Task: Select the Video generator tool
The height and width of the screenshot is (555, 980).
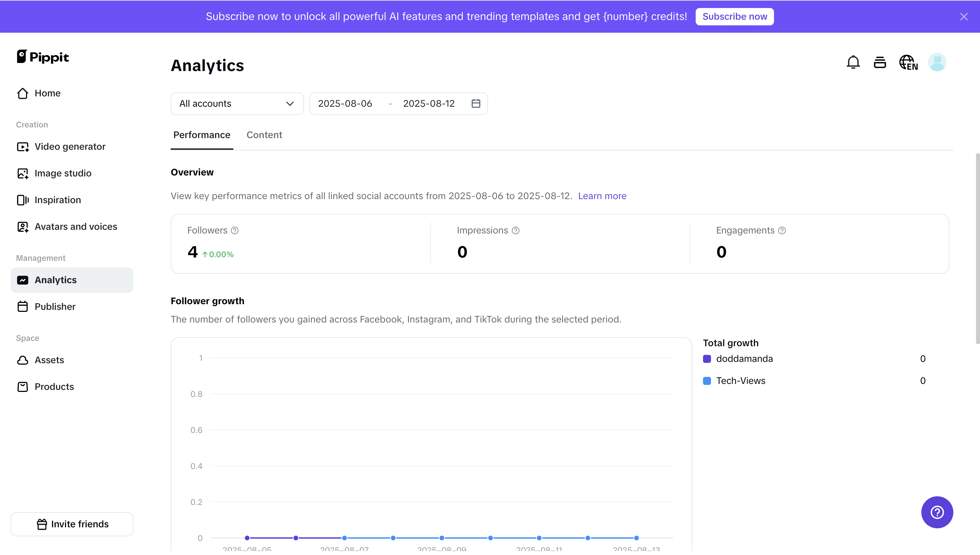Action: [x=70, y=146]
